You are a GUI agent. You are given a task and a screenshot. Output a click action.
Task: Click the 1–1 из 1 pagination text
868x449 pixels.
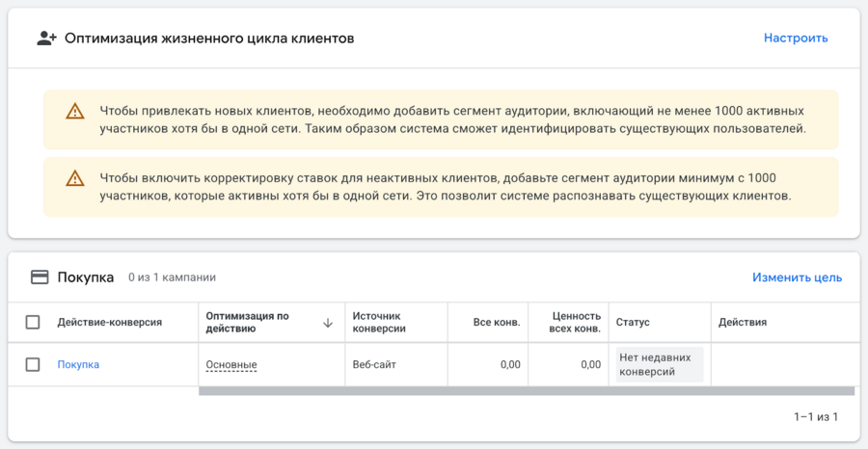coord(816,417)
